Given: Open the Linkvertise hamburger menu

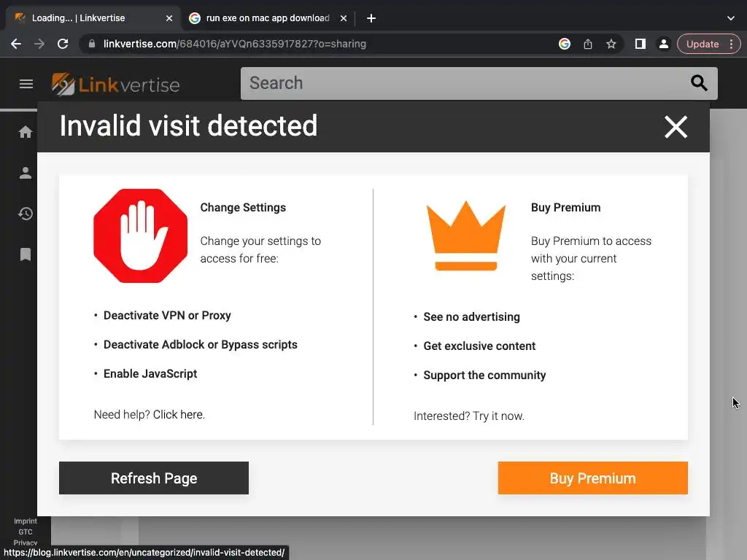Looking at the screenshot, I should (26, 84).
